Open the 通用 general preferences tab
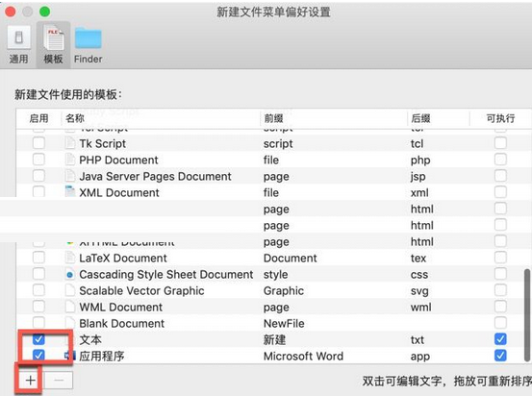Screen dimensions: 532x396 click(x=18, y=45)
